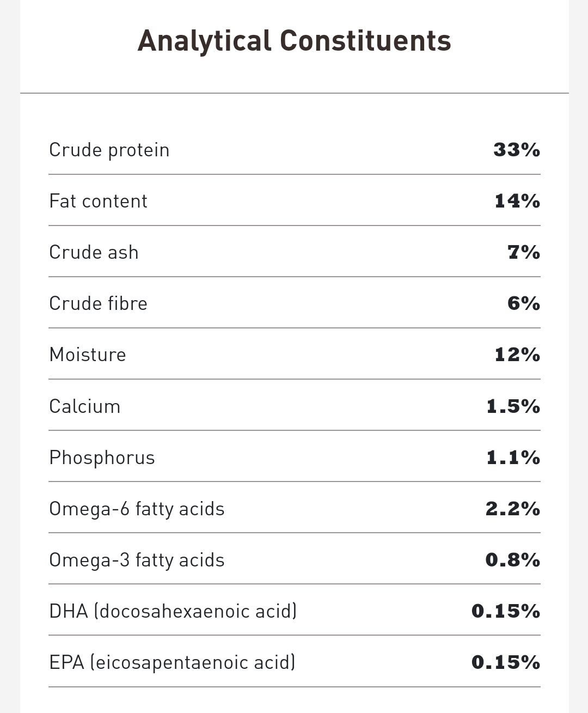The height and width of the screenshot is (713, 588).
Task: Click the 12% moisture value
Action: (x=517, y=355)
